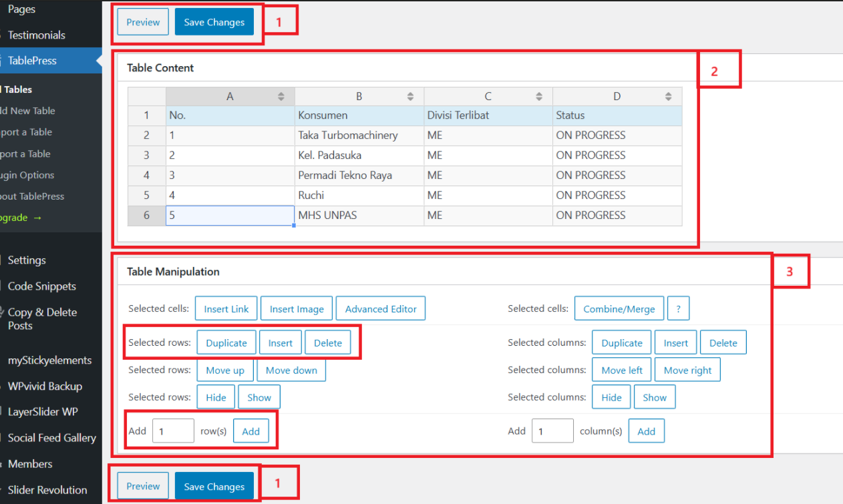Sort column D using its header arrows

[668, 97]
